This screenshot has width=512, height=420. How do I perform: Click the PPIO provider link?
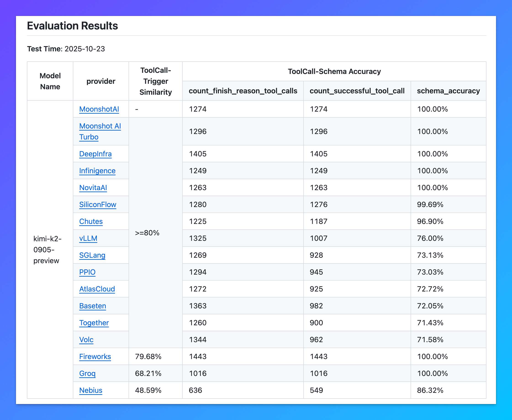point(87,272)
